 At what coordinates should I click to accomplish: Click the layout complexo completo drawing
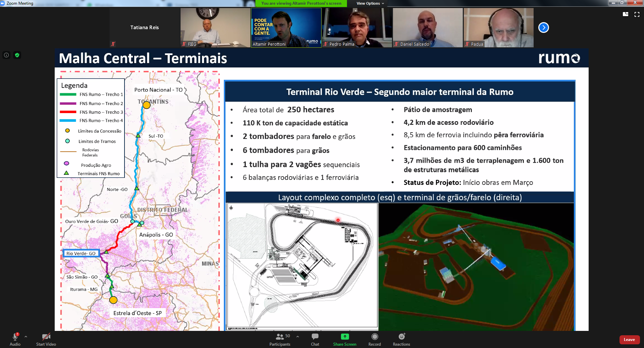coord(302,265)
